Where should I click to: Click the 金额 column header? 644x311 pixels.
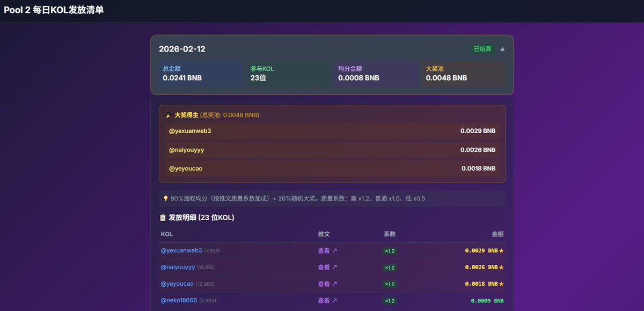498,234
